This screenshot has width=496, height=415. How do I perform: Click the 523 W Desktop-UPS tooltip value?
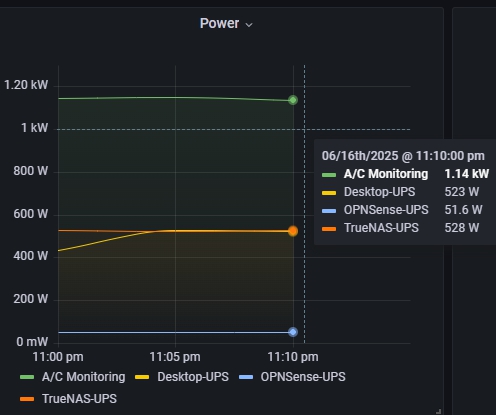pos(462,192)
